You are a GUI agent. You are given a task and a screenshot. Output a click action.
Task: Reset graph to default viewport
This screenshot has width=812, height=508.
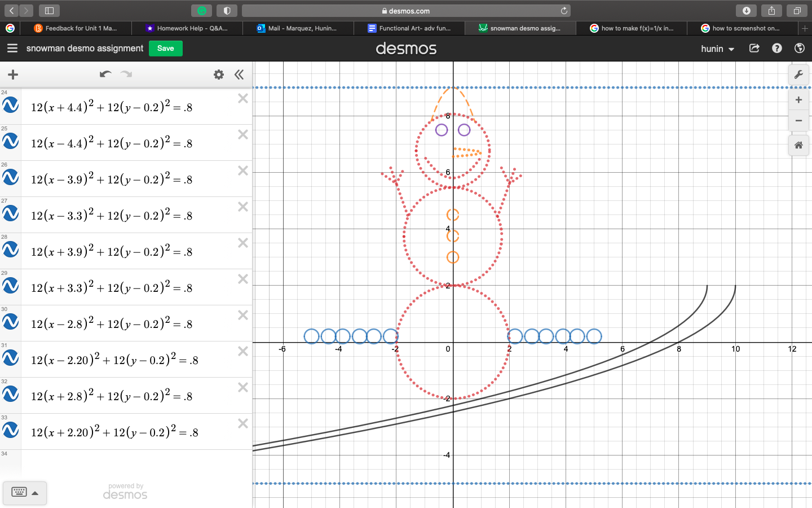798,145
